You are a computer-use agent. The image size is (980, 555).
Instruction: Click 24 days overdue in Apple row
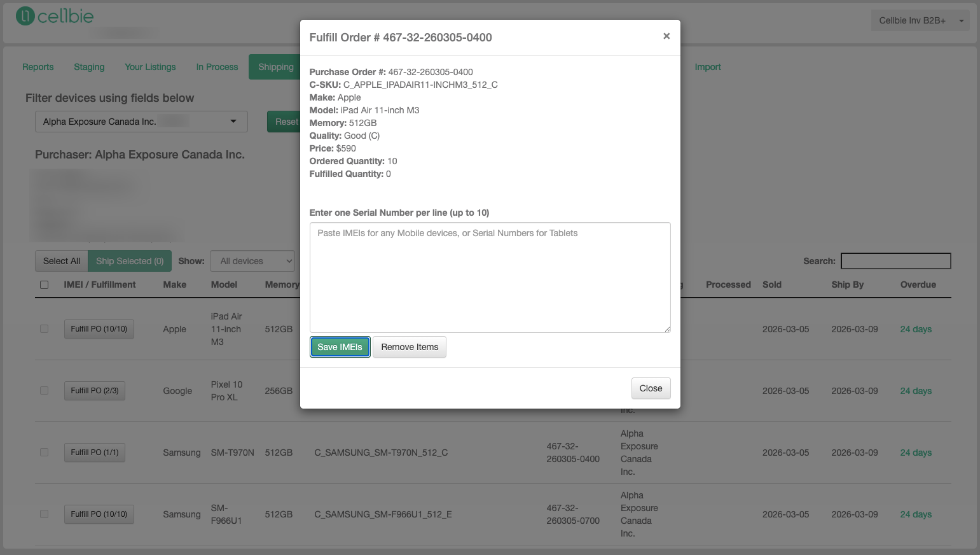click(916, 329)
